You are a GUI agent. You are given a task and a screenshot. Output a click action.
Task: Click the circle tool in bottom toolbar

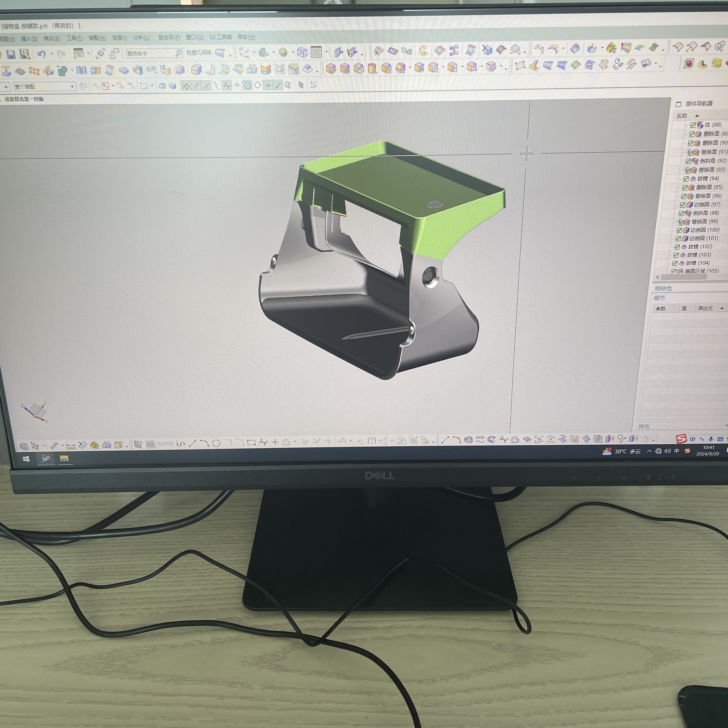point(216,443)
